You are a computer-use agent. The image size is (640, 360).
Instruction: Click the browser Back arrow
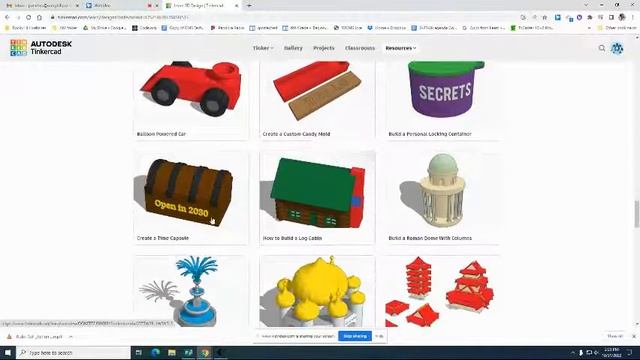(7, 18)
